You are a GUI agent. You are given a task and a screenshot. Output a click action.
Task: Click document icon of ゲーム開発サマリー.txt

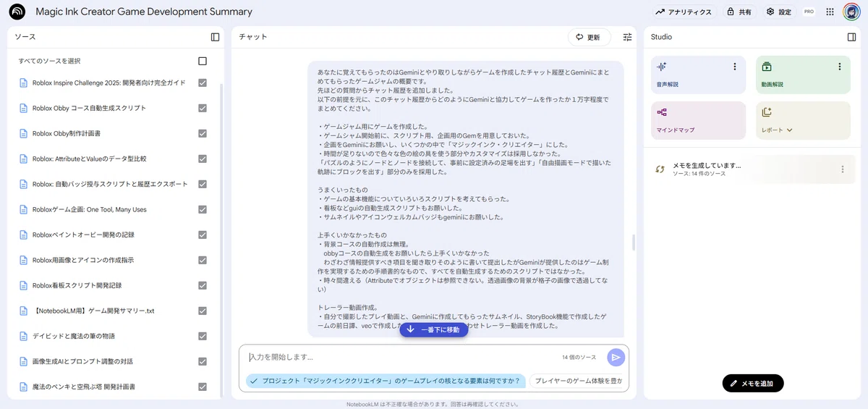pos(23,311)
